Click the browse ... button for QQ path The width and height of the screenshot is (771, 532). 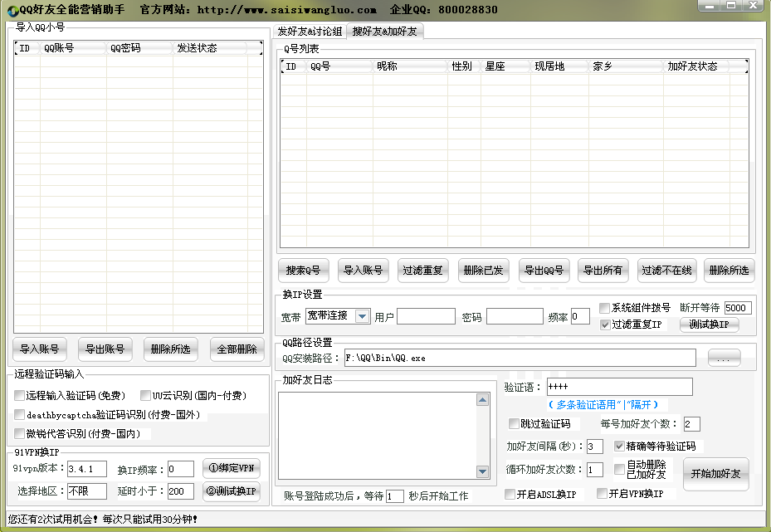click(724, 359)
